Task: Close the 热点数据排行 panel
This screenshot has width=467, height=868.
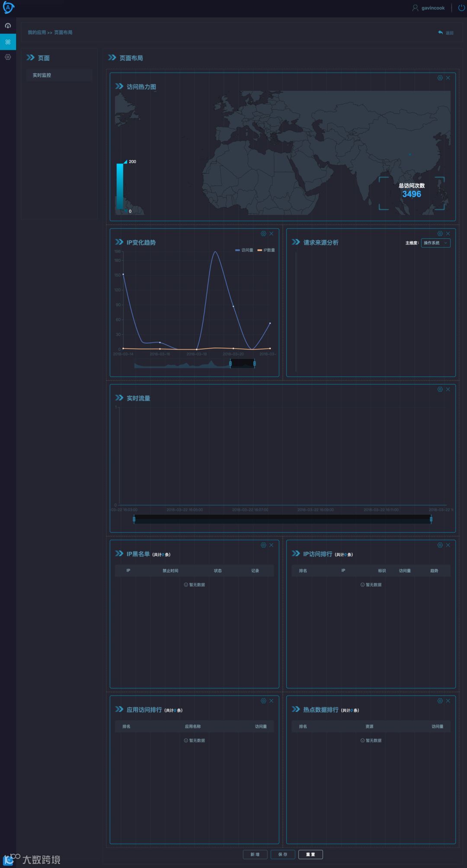Action: (448, 701)
